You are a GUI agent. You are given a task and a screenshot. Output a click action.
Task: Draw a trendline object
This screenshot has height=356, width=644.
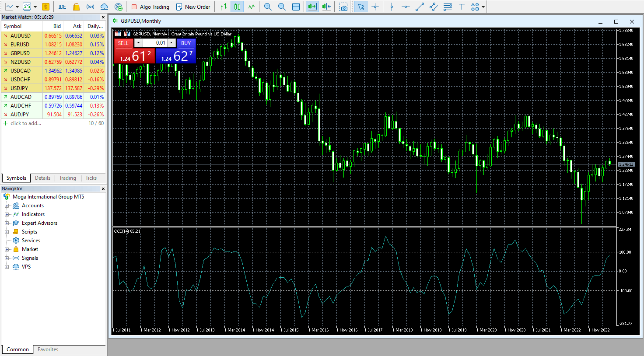420,7
